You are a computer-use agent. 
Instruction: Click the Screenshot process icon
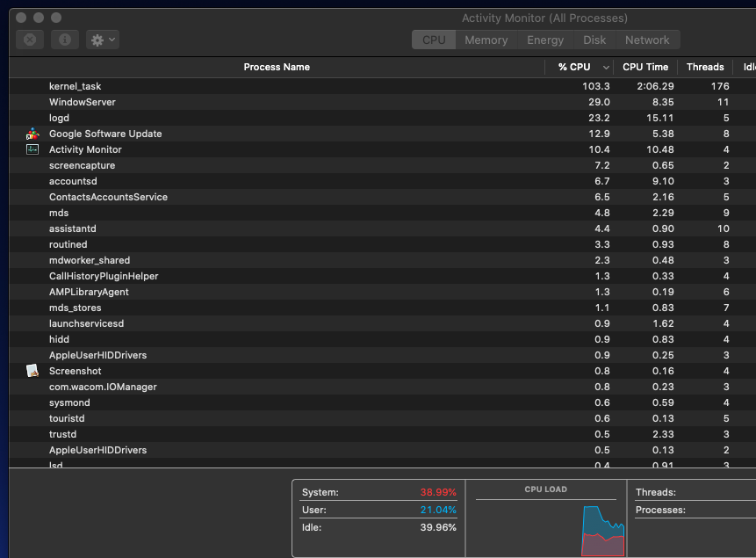pos(32,371)
